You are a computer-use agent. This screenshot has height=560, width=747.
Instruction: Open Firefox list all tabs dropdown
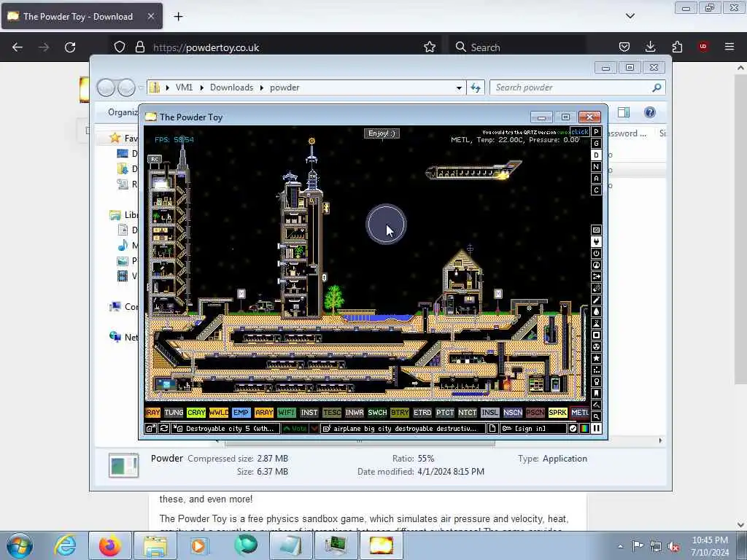point(630,16)
